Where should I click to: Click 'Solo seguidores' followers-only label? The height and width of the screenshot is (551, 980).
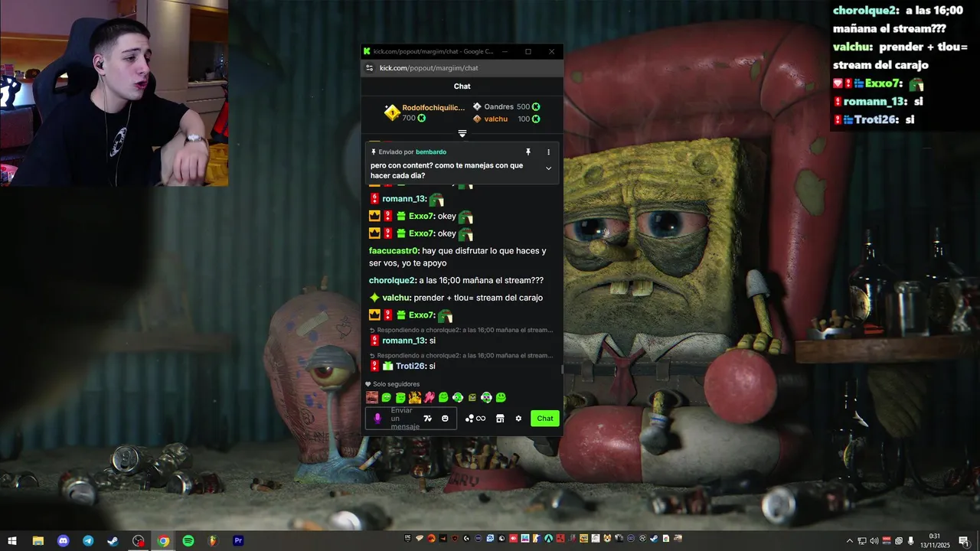[x=396, y=384]
